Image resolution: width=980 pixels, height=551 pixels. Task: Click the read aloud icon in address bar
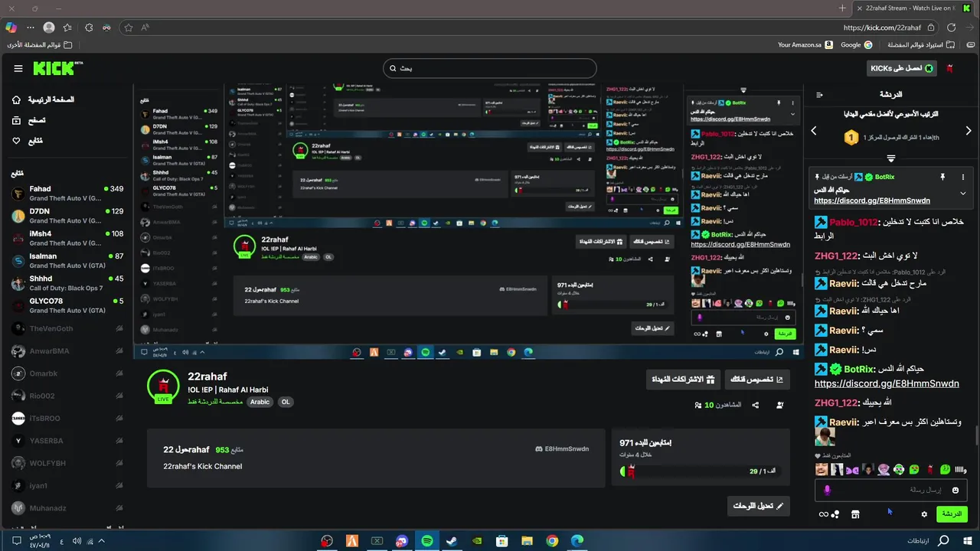tap(145, 28)
